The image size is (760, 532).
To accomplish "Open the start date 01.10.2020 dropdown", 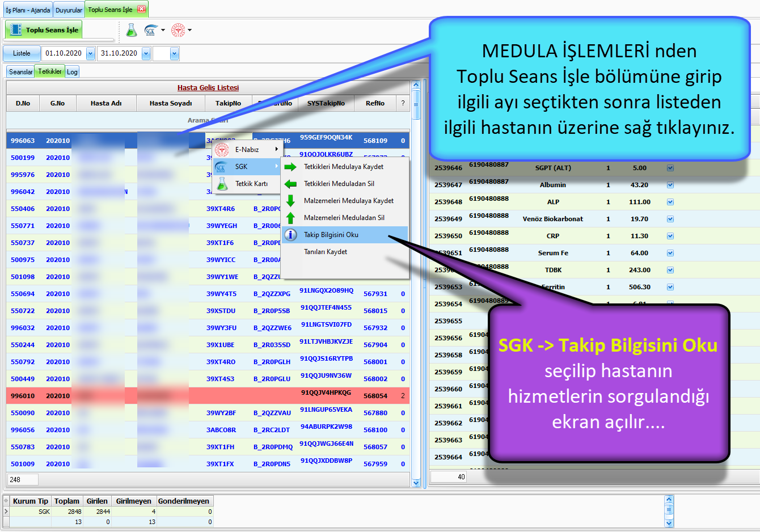I will [x=90, y=53].
